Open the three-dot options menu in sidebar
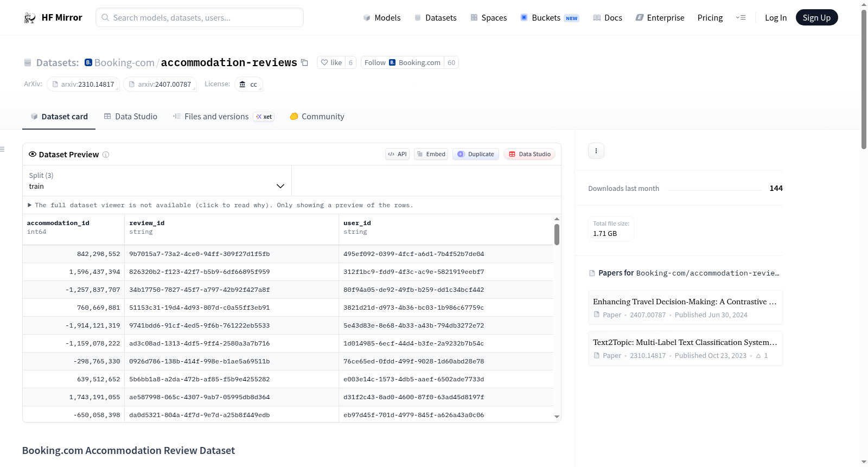Viewport: 868px width, 467px height. point(596,151)
